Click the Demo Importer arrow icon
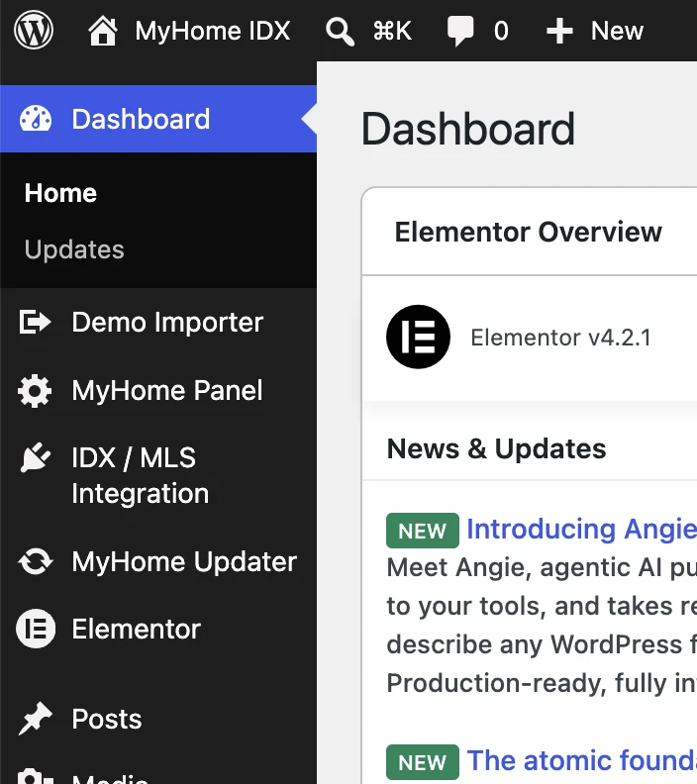 click(35, 322)
